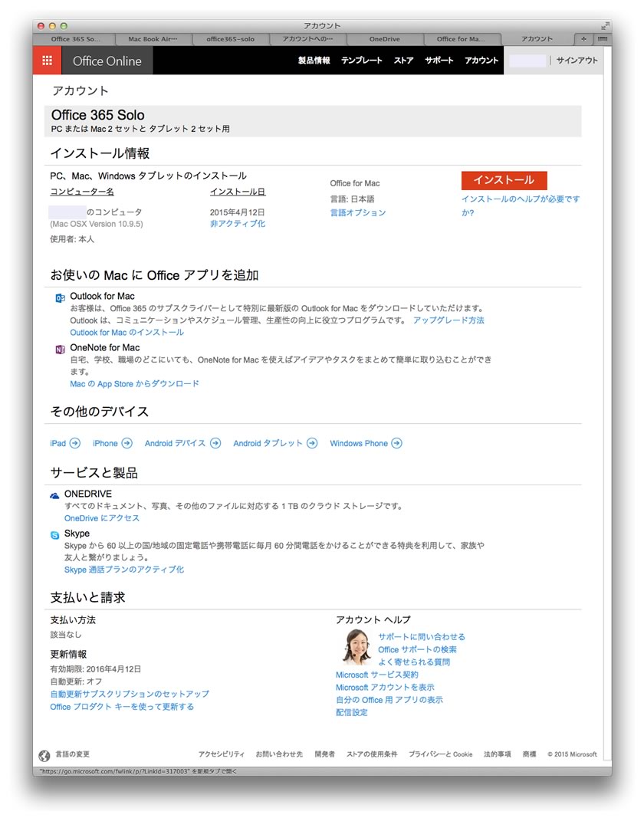The height and width of the screenshot is (821, 644).
Task: Open the ストア menu
Action: point(404,61)
